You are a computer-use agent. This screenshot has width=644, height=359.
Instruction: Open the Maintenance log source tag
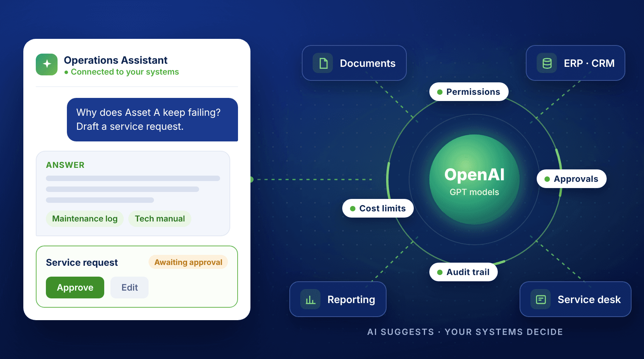pyautogui.click(x=85, y=219)
